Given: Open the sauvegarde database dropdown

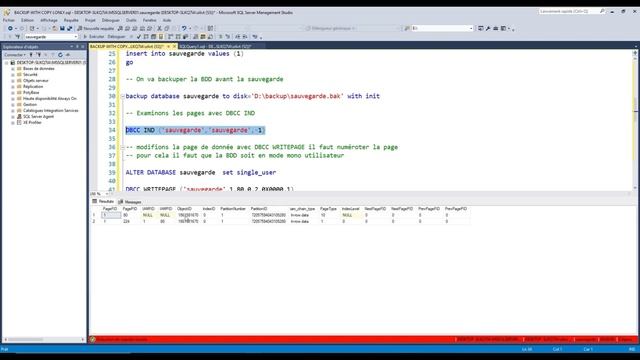Looking at the screenshot, I should coord(51,37).
